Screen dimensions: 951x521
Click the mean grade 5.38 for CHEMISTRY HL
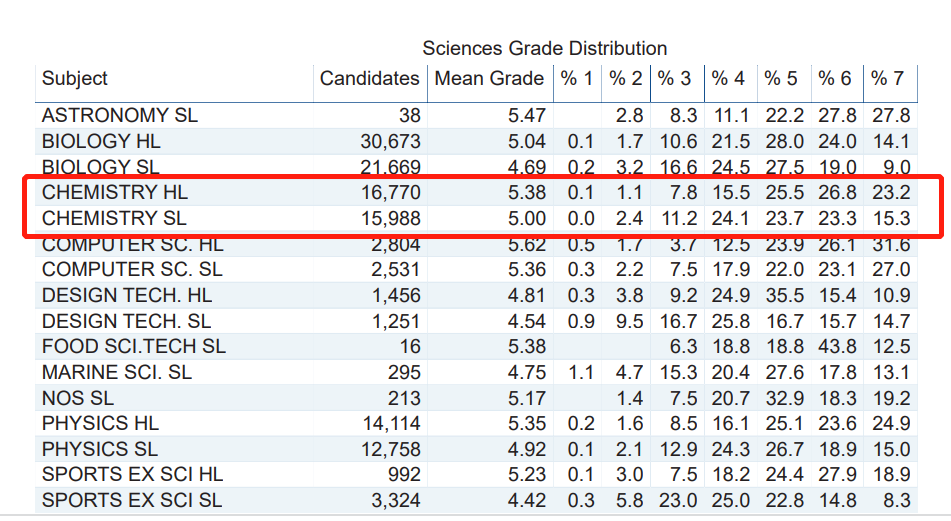tap(526, 192)
